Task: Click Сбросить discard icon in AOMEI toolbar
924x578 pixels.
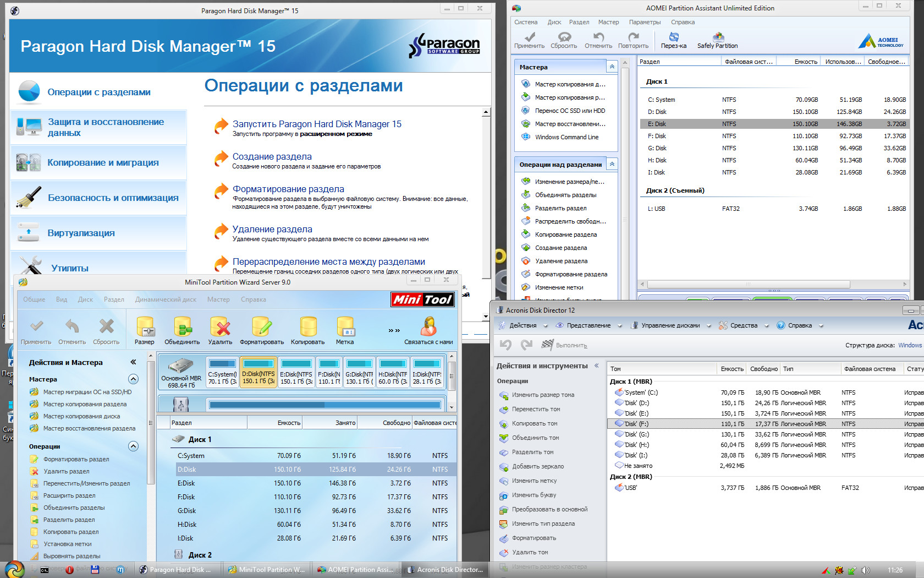Action: point(564,36)
